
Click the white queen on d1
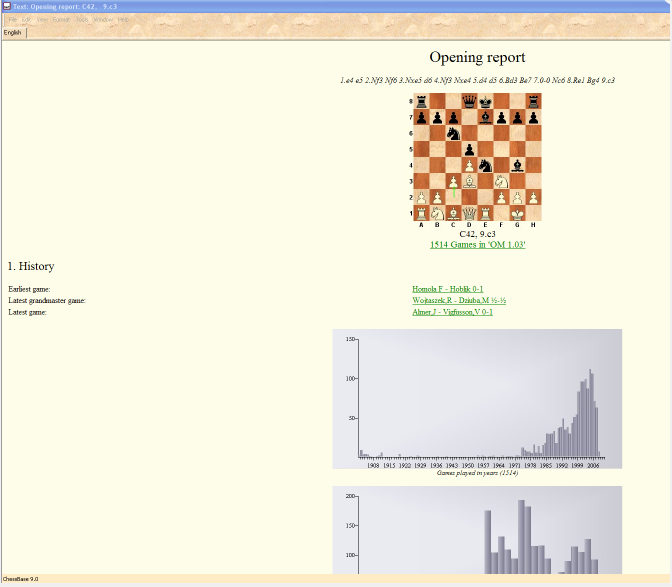coord(469,213)
